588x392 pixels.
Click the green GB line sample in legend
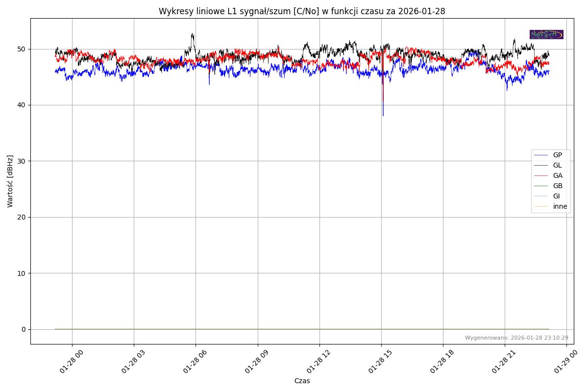pos(541,186)
